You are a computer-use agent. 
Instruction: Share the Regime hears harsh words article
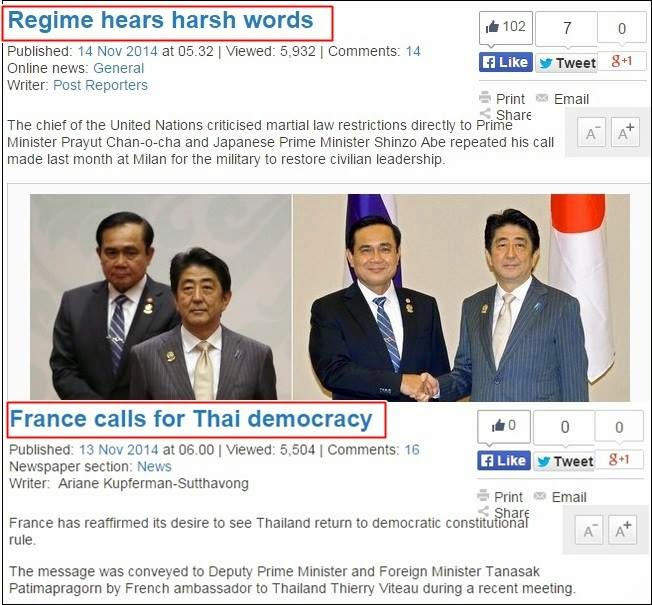pyautogui.click(x=505, y=114)
